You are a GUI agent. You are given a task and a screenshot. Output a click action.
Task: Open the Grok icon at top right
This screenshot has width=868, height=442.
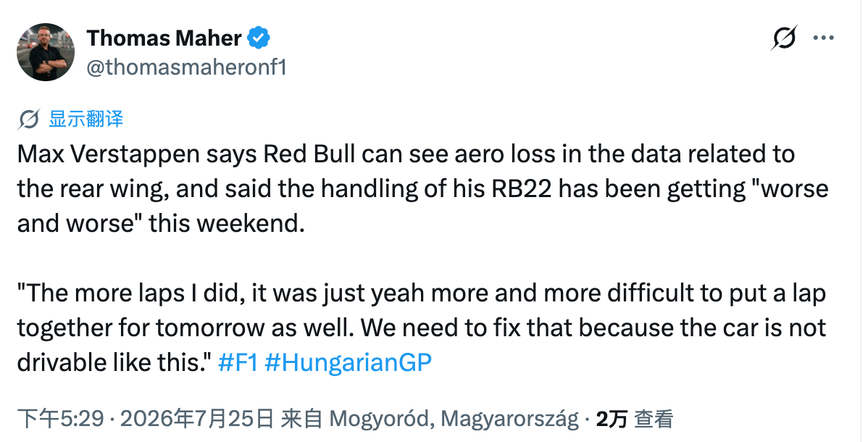[785, 38]
